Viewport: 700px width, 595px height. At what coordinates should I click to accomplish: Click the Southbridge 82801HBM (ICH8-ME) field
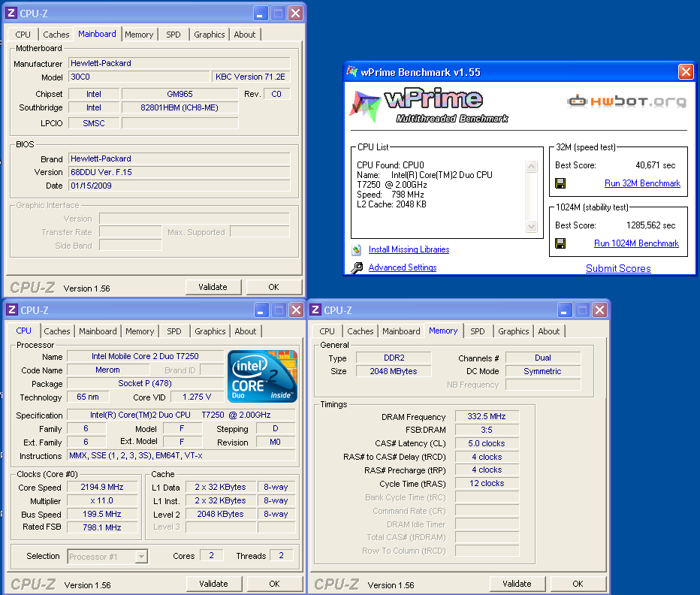pyautogui.click(x=180, y=107)
